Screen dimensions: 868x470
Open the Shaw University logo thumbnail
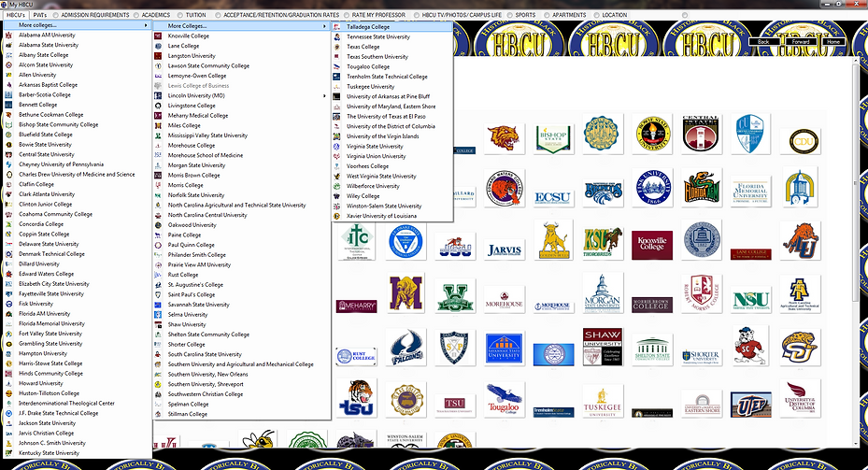click(x=603, y=347)
